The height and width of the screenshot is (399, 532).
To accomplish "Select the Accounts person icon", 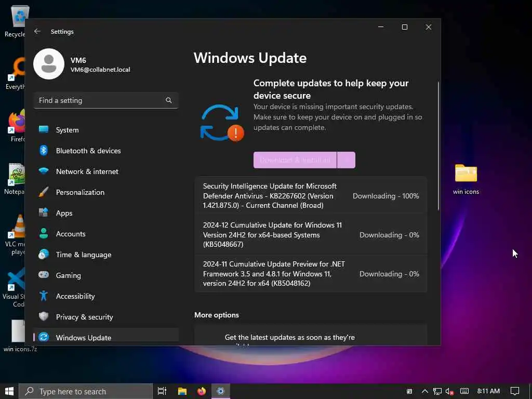I will coord(44,233).
